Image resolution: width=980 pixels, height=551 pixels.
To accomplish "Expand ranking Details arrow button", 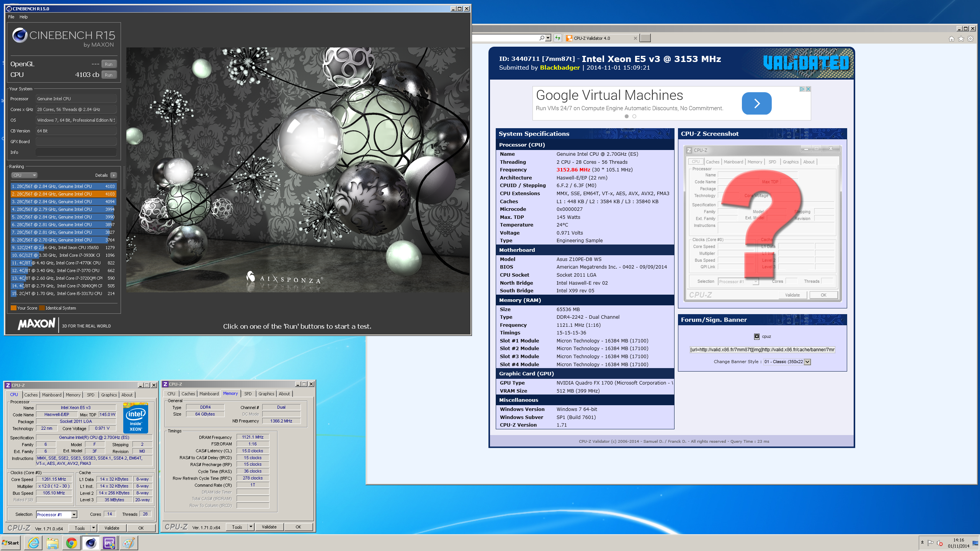I will point(113,175).
